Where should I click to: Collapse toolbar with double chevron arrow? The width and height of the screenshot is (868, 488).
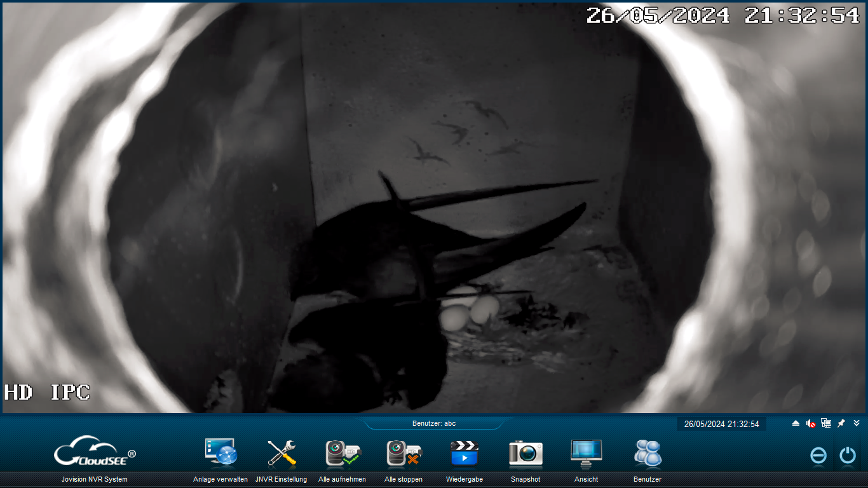[857, 423]
